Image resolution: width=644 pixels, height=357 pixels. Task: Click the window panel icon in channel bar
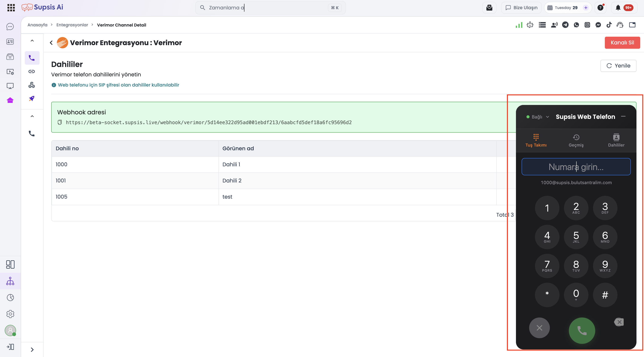click(632, 25)
